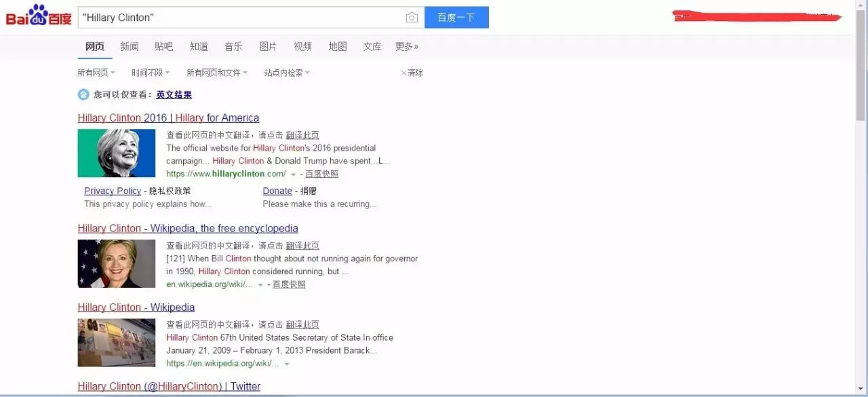Click the Baidu logo

click(x=39, y=16)
